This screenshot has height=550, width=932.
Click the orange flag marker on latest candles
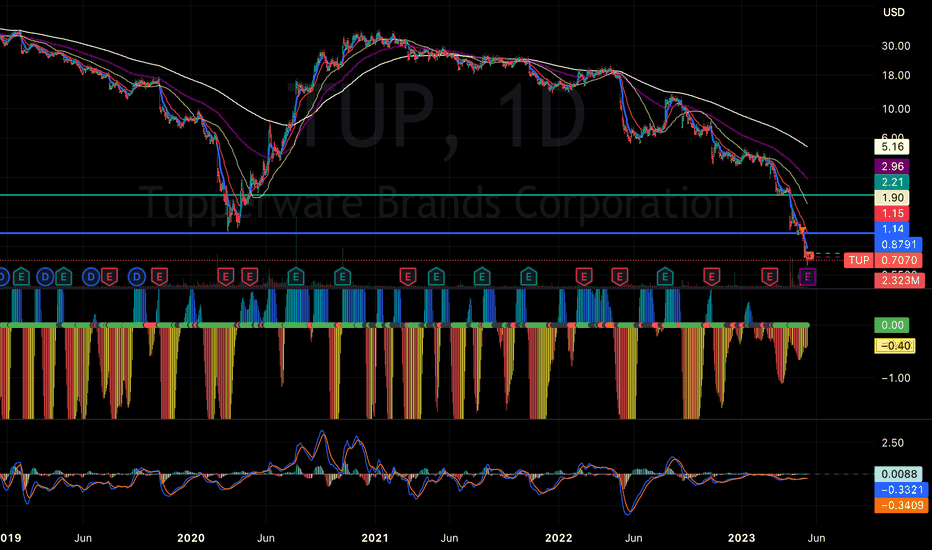(802, 230)
